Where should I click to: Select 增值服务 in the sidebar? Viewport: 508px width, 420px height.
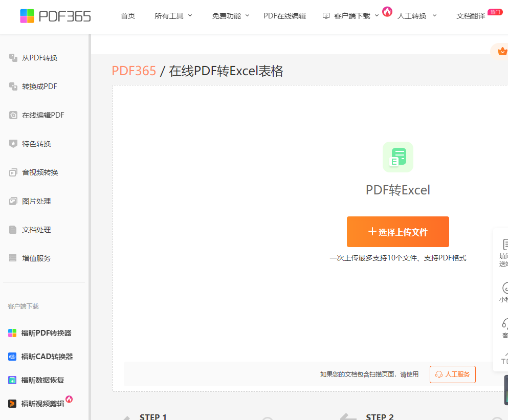[36, 258]
